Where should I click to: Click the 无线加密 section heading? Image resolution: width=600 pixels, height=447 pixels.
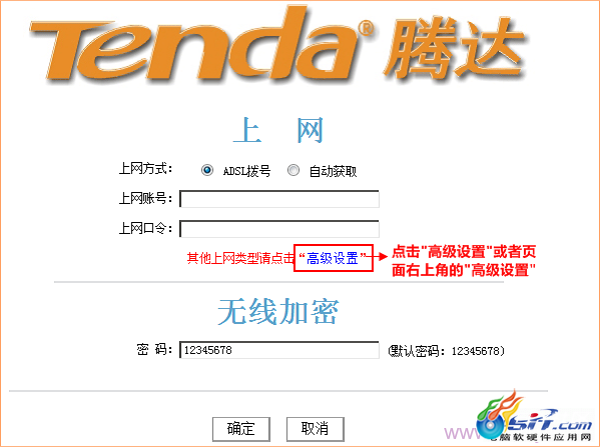tap(278, 312)
